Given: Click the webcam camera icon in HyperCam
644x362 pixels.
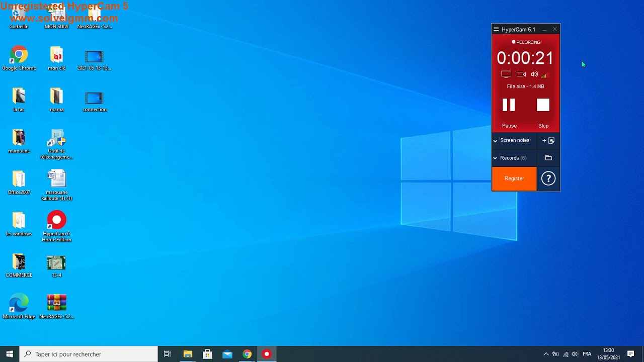Looking at the screenshot, I should point(521,74).
